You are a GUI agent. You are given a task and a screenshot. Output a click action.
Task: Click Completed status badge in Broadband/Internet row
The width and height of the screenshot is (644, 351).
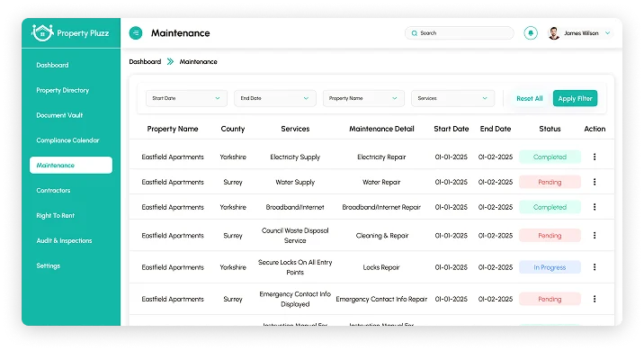tap(550, 207)
